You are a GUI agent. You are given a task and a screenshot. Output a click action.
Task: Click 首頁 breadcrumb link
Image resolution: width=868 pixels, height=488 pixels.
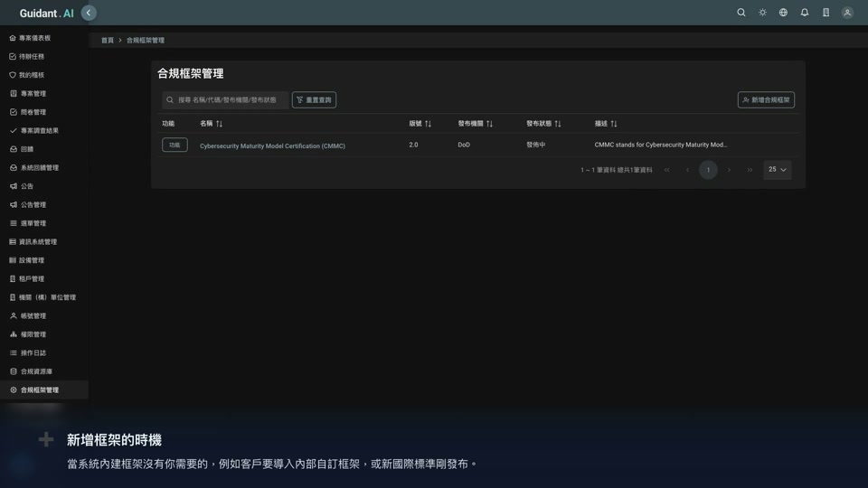click(x=108, y=41)
